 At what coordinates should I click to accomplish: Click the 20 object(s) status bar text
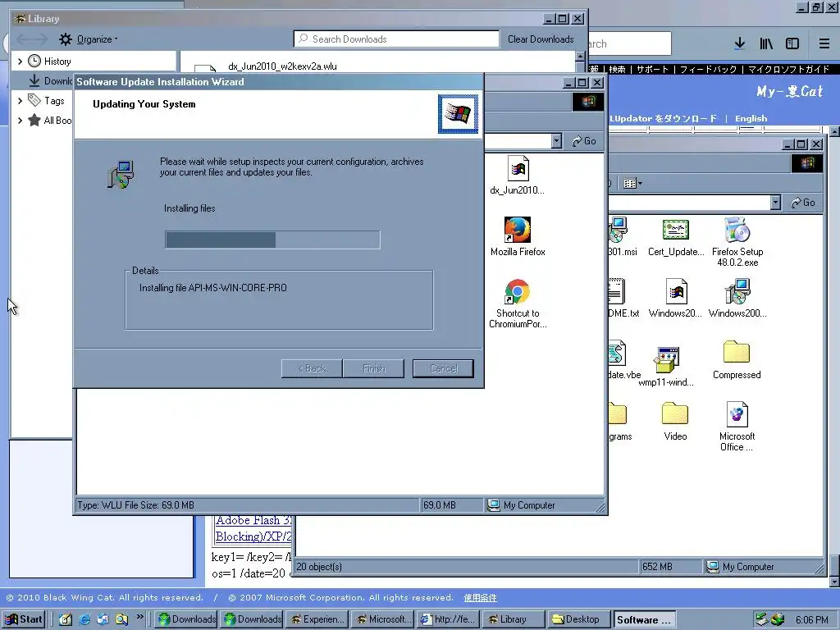pos(319,566)
